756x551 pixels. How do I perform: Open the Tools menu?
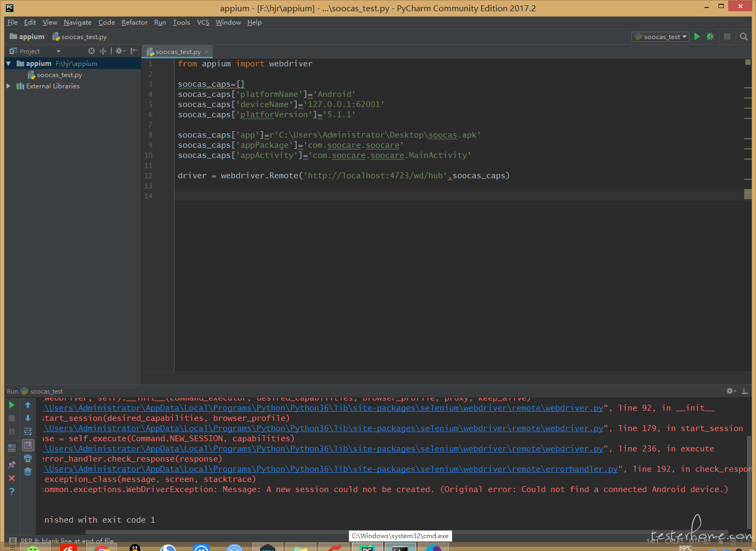coord(182,22)
